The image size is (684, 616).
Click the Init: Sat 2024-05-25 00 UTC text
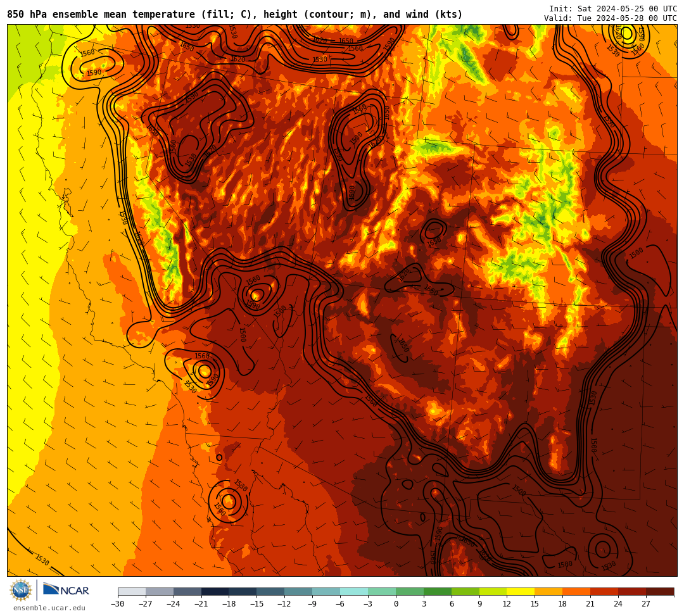[613, 9]
